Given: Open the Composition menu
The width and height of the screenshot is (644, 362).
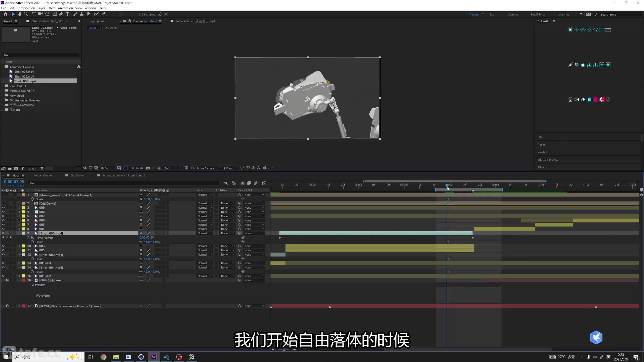Looking at the screenshot, I should pos(26,8).
